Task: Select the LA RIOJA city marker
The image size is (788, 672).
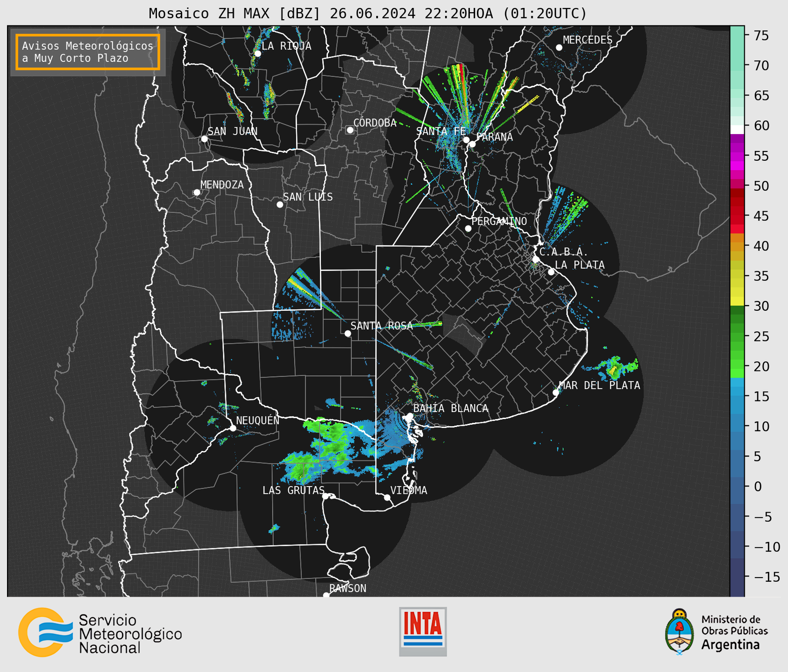Action: tap(257, 54)
